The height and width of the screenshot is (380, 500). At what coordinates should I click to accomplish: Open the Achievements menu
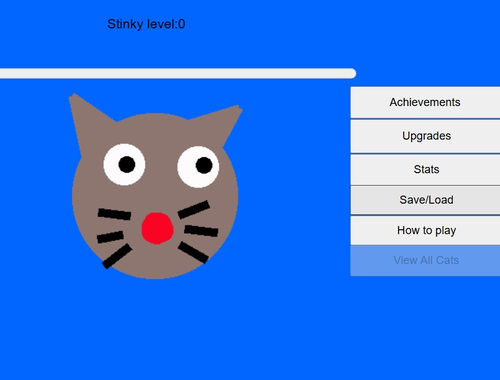[x=425, y=102]
